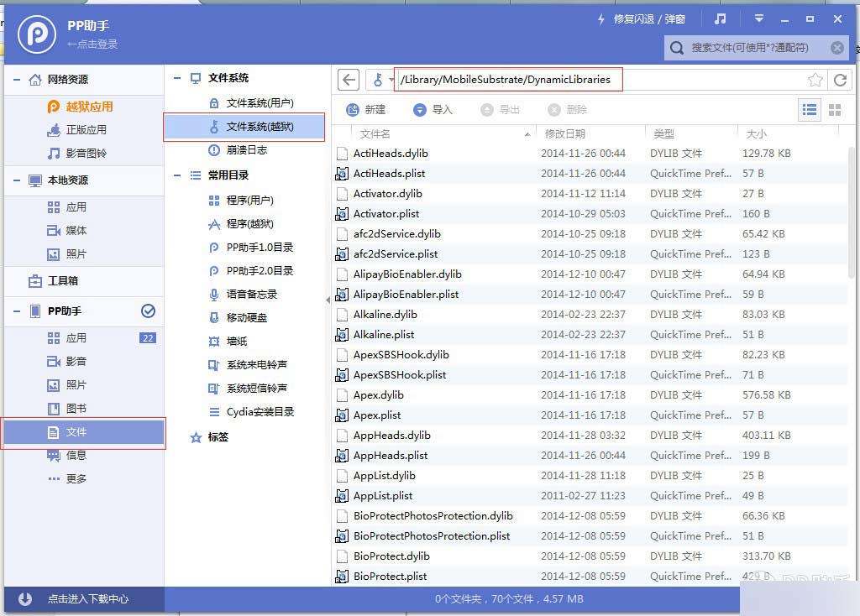
Task: Toggle the list view display mode
Action: 810,109
